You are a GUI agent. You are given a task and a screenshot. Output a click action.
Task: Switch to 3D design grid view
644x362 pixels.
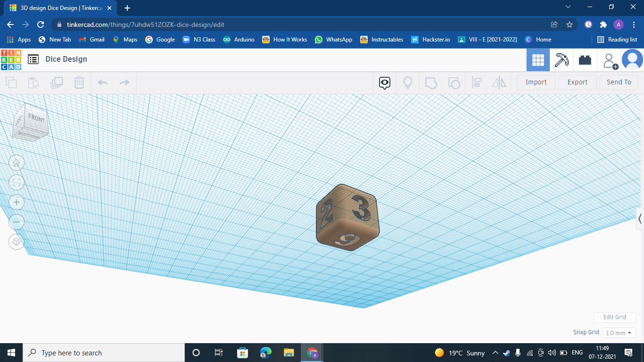tap(538, 60)
